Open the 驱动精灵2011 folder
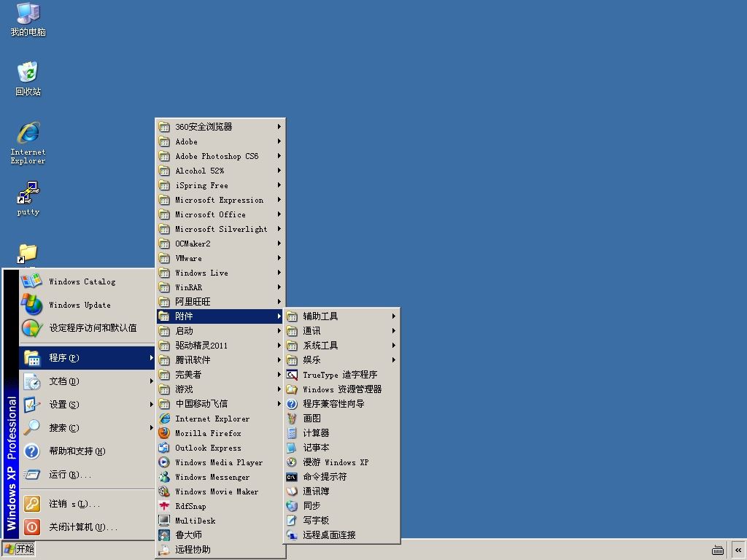The height and width of the screenshot is (560, 747). coord(220,345)
